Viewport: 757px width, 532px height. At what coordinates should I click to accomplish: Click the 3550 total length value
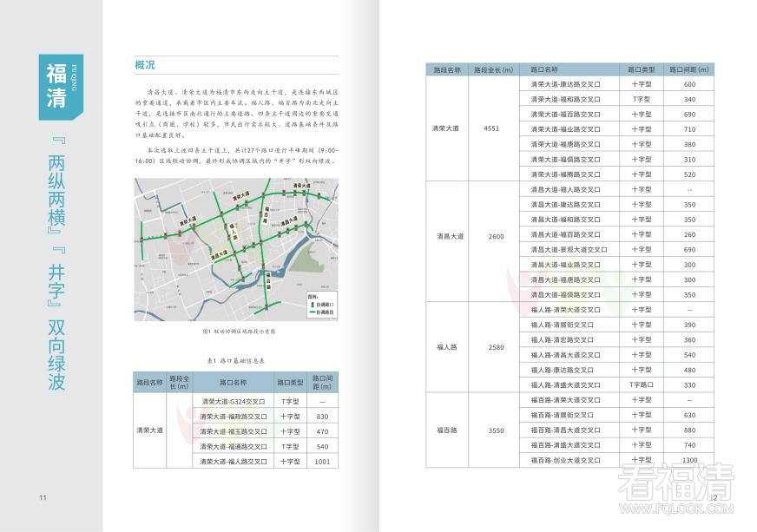[496, 430]
